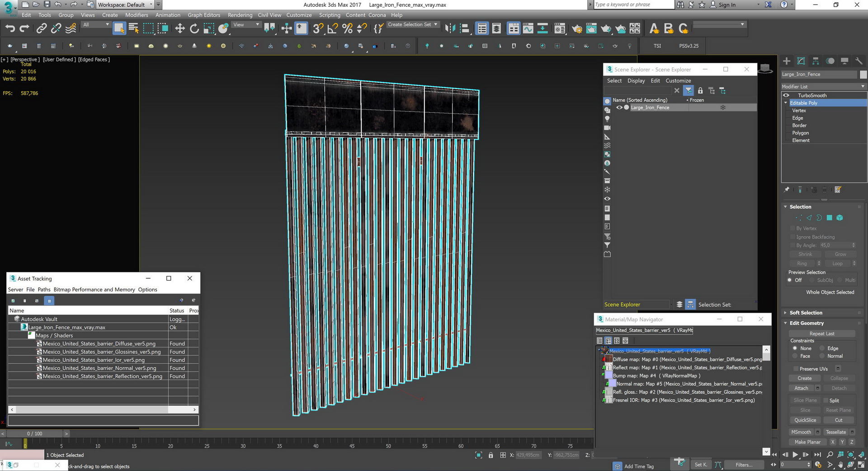Click the Attach button

(x=801, y=388)
